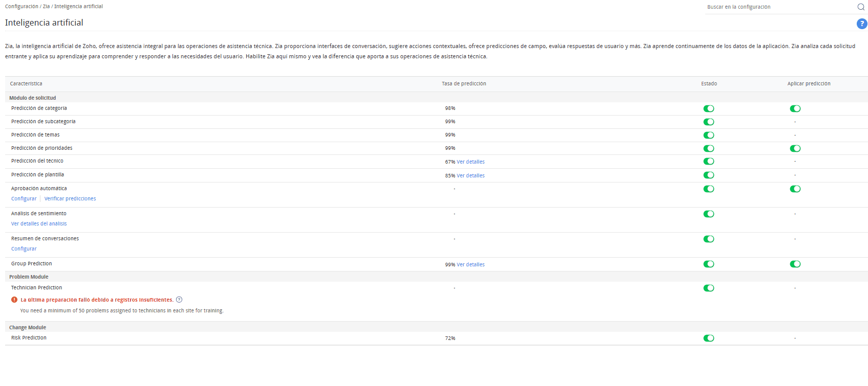
Task: Click the info icon beside the training error
Action: [179, 300]
